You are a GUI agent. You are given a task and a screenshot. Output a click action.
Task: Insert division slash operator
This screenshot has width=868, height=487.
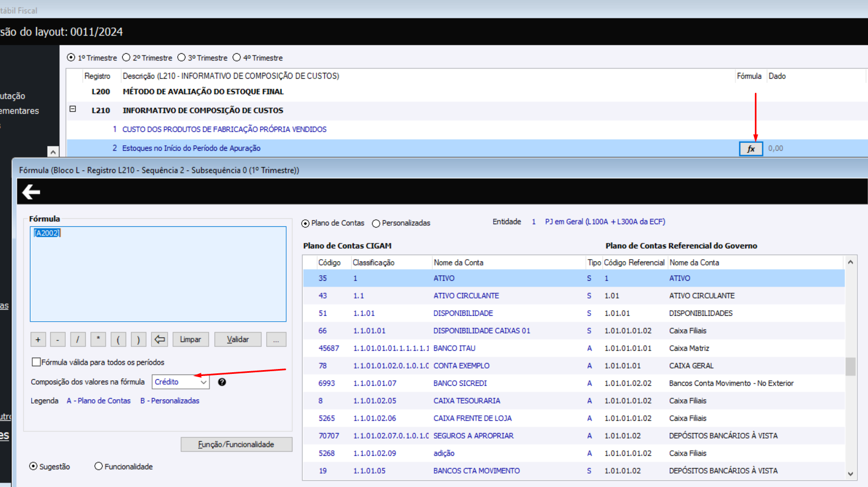(78, 339)
